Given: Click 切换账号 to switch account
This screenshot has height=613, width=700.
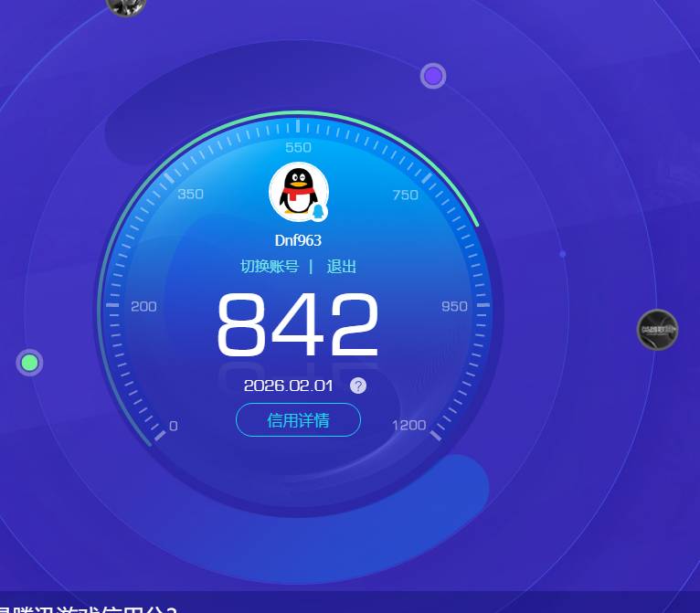Looking at the screenshot, I should 269,267.
